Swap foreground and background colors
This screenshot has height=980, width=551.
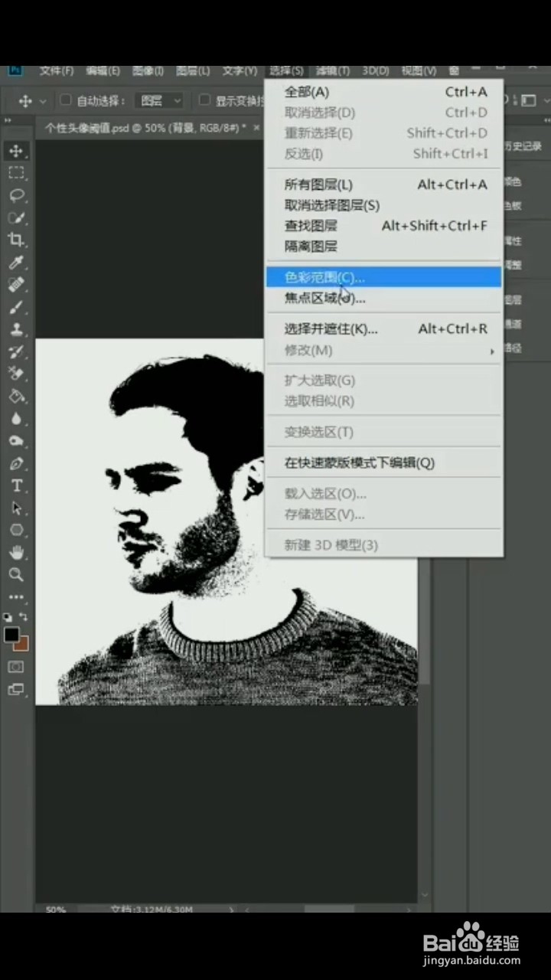[24, 617]
